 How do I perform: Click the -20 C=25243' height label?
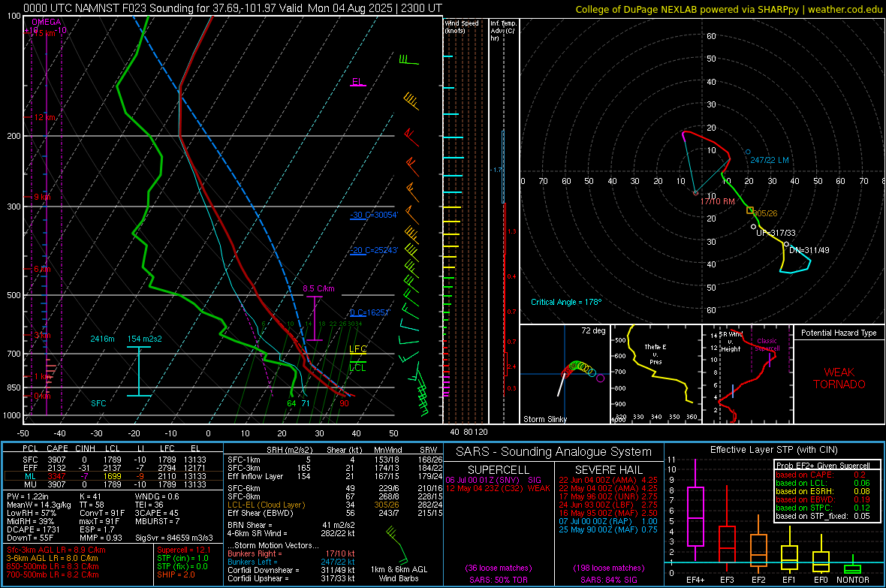(373, 250)
